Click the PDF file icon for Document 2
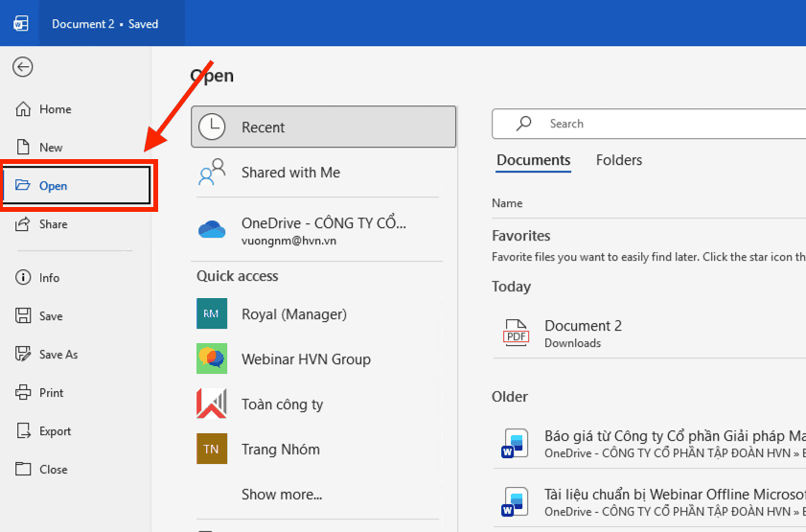The height and width of the screenshot is (532, 806). pyautogui.click(x=516, y=333)
